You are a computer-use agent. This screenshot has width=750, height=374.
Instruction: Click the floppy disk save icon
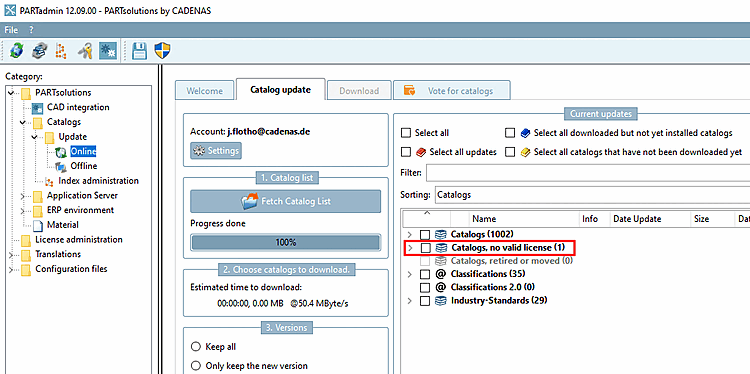pos(139,50)
